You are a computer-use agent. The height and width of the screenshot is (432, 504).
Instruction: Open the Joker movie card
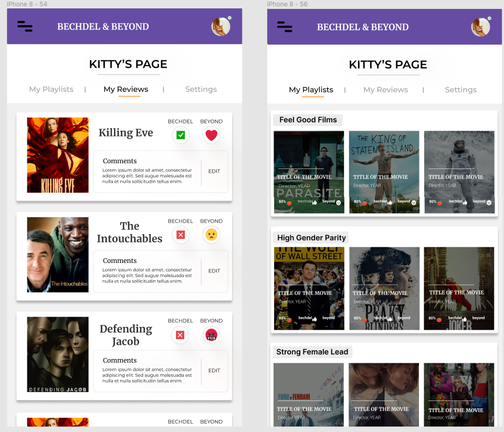coord(459,288)
